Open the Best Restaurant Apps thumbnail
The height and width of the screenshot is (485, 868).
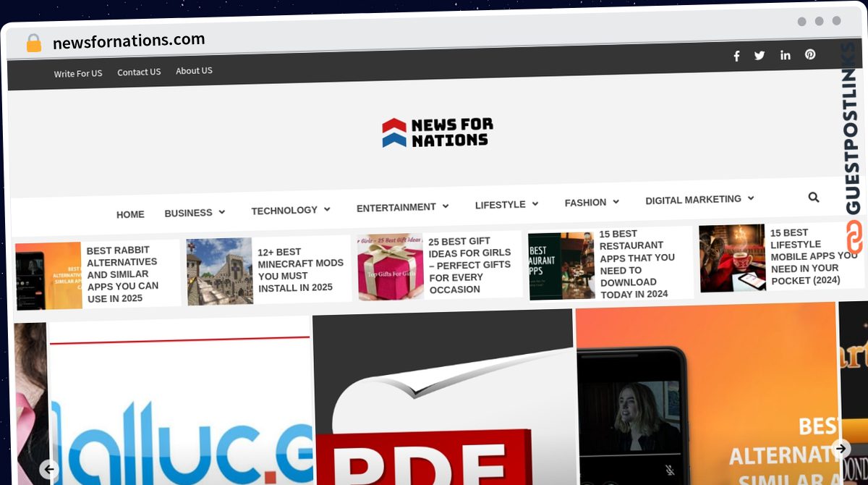[561, 266]
